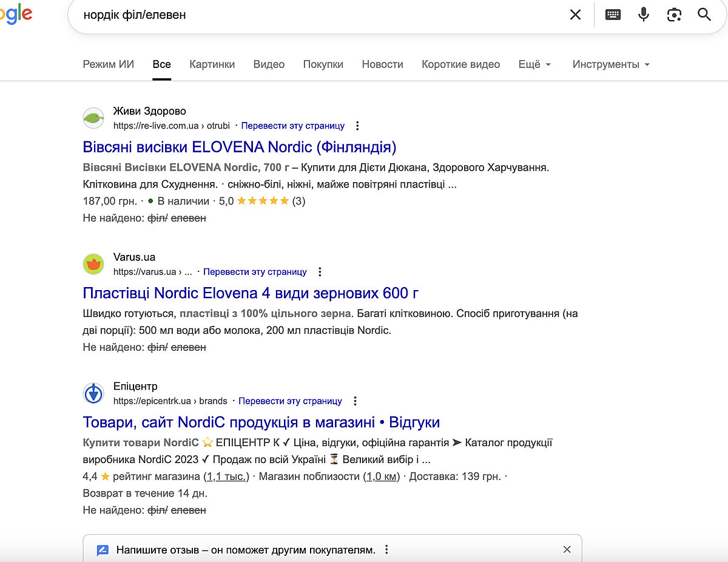Dismiss the review prompt banner
728x562 pixels.
(567, 549)
